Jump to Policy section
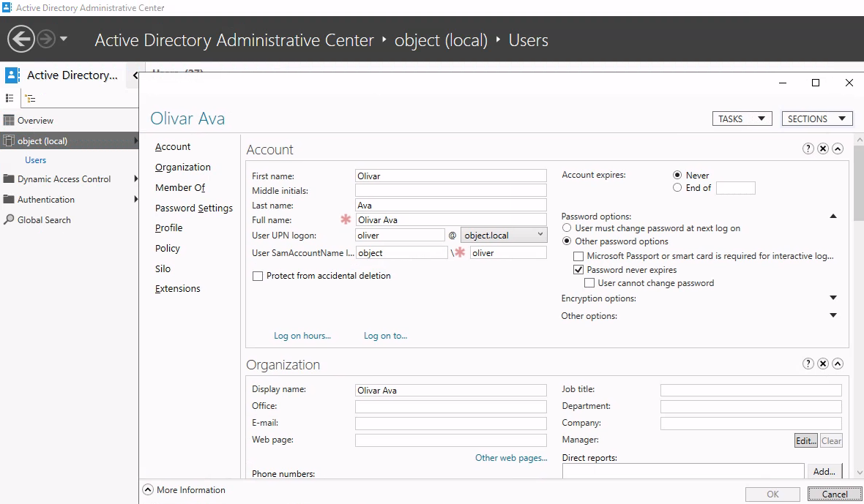Image resolution: width=864 pixels, height=504 pixels. [x=168, y=248]
